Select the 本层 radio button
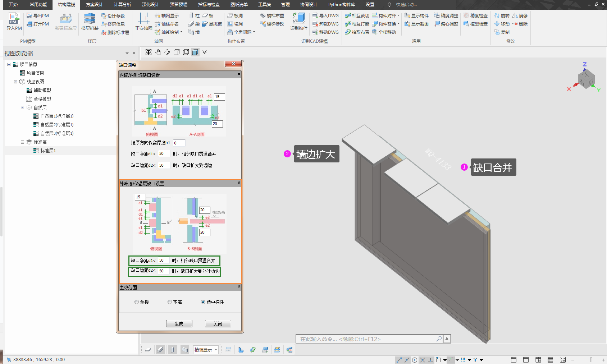The image size is (607, 364). click(170, 302)
